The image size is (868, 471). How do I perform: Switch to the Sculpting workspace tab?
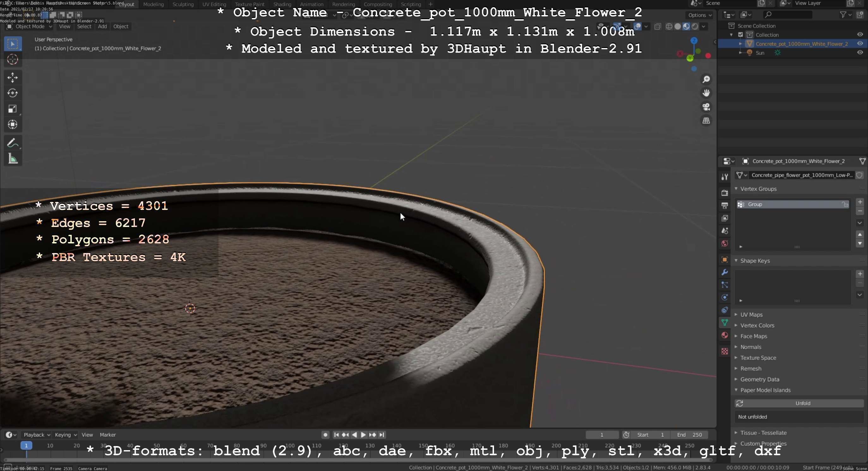click(183, 4)
